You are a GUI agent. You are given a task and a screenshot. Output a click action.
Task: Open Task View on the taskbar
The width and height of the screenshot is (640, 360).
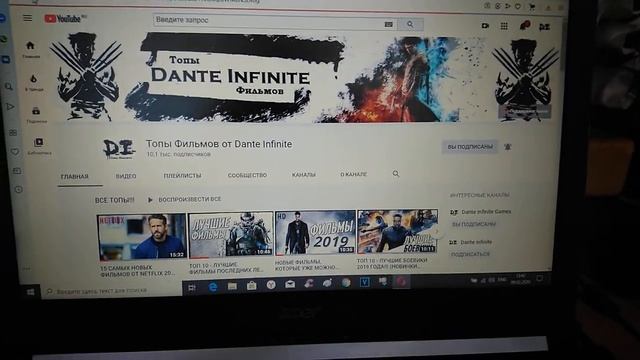[x=192, y=287]
